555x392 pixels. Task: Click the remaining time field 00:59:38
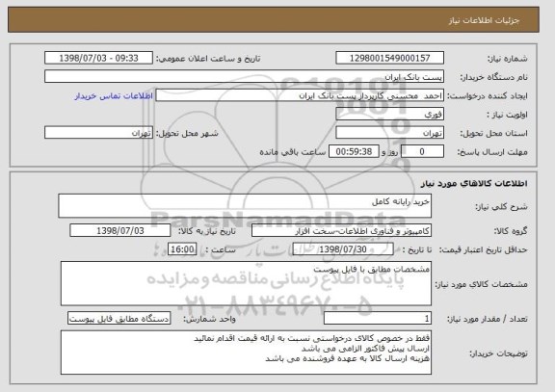click(354, 152)
